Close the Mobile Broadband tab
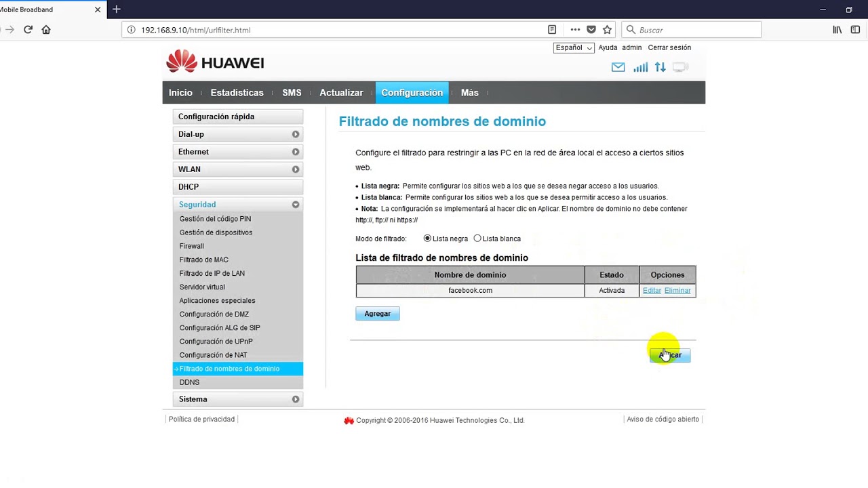The height and width of the screenshot is (488, 868). (x=98, y=9)
